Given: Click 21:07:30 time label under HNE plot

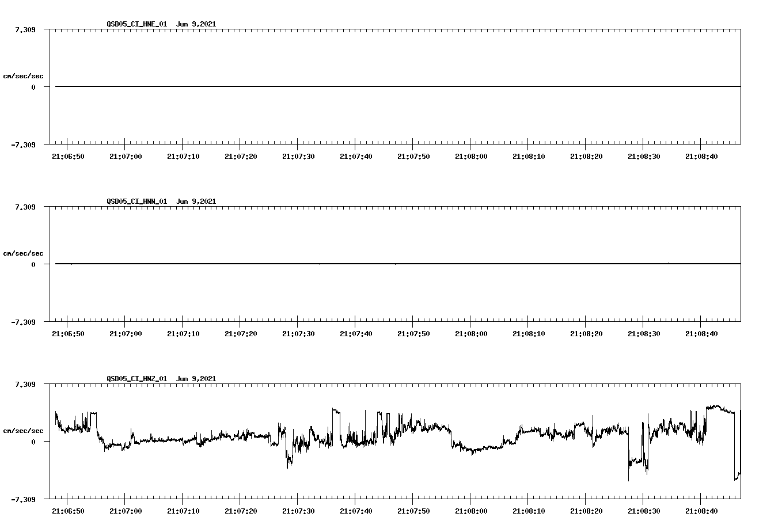Looking at the screenshot, I should [x=298, y=157].
